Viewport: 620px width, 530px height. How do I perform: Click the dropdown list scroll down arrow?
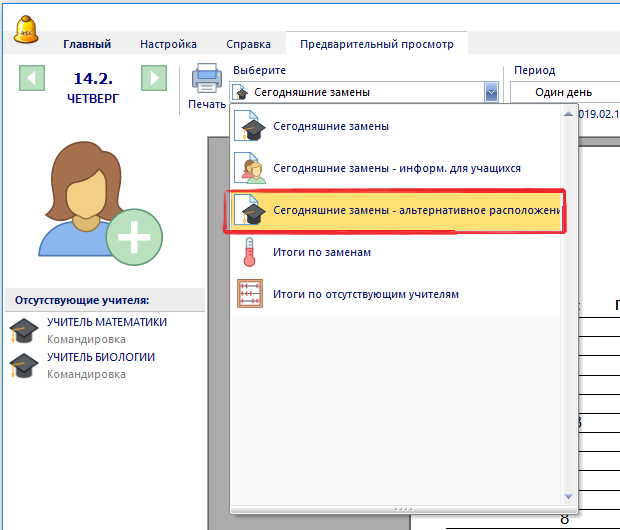point(568,496)
